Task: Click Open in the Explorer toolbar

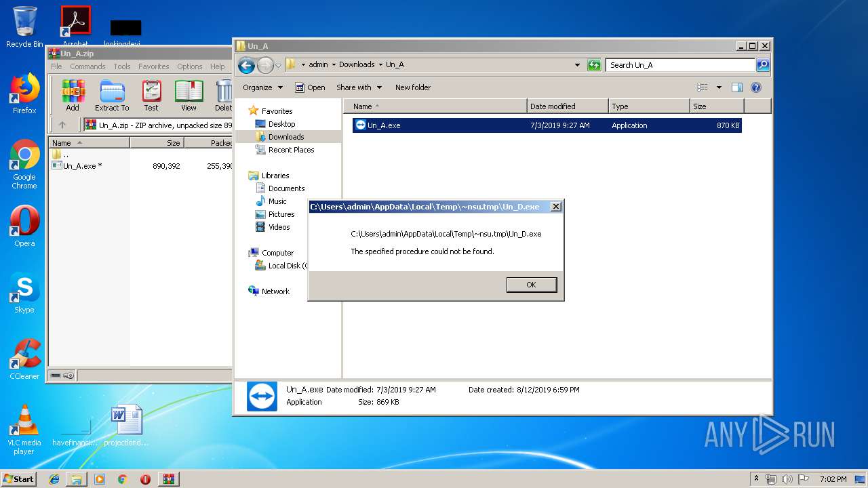Action: click(310, 87)
